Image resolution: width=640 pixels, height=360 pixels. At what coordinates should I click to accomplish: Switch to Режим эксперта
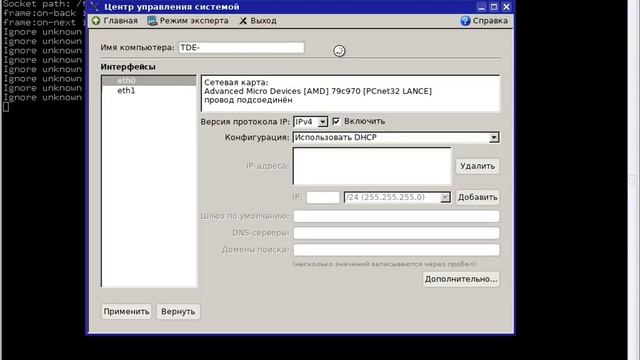[x=188, y=21]
